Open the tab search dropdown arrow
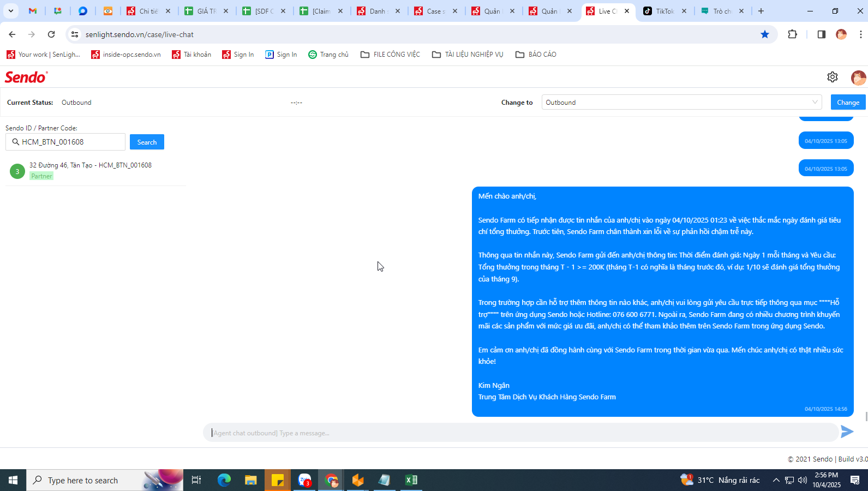Screen dimensions: 868x491 pyautogui.click(x=10, y=11)
